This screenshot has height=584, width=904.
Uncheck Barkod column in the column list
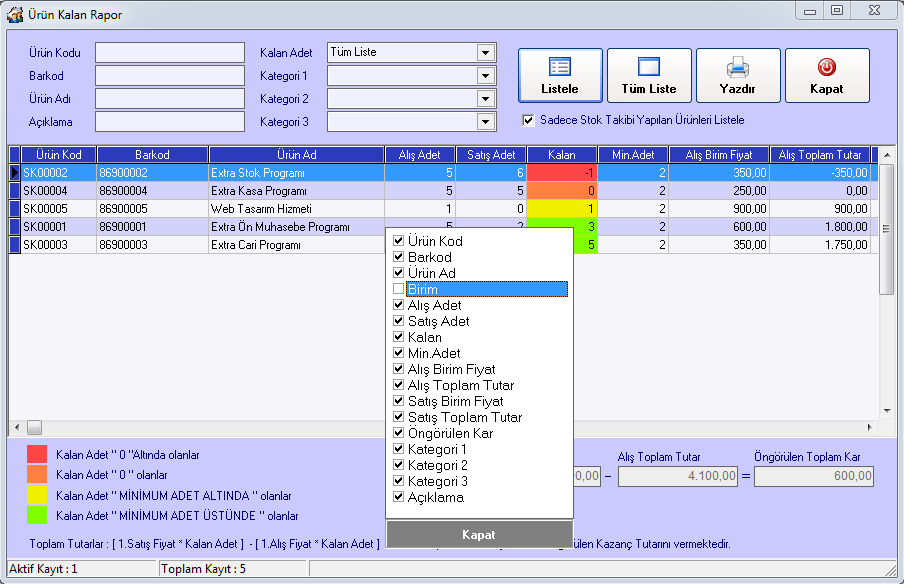click(398, 257)
